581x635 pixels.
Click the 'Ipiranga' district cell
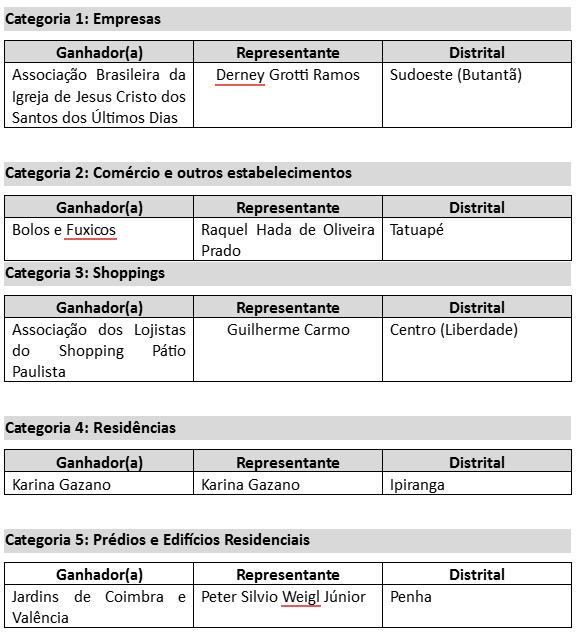click(477, 483)
